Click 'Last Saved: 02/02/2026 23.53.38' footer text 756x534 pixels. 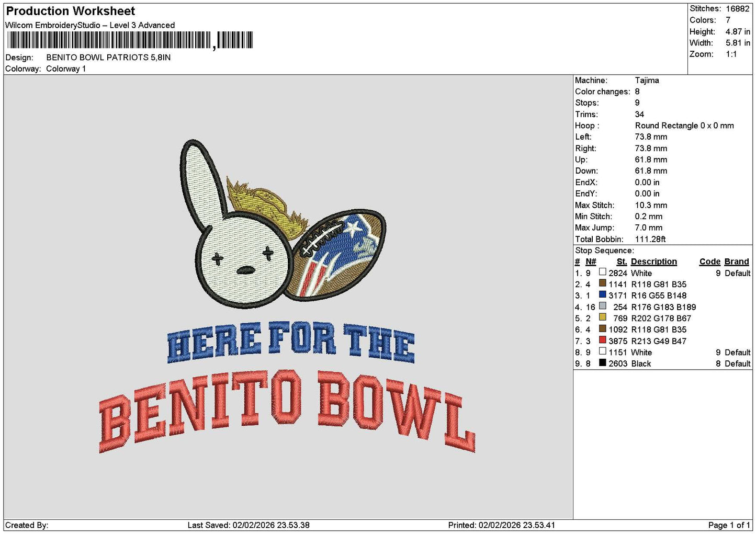coord(249,525)
